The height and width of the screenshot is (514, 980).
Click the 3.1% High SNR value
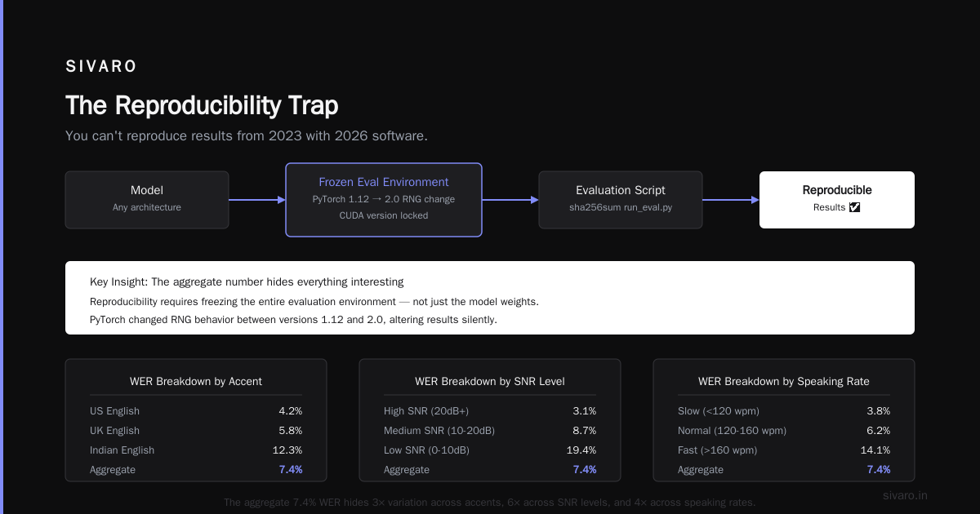585,411
